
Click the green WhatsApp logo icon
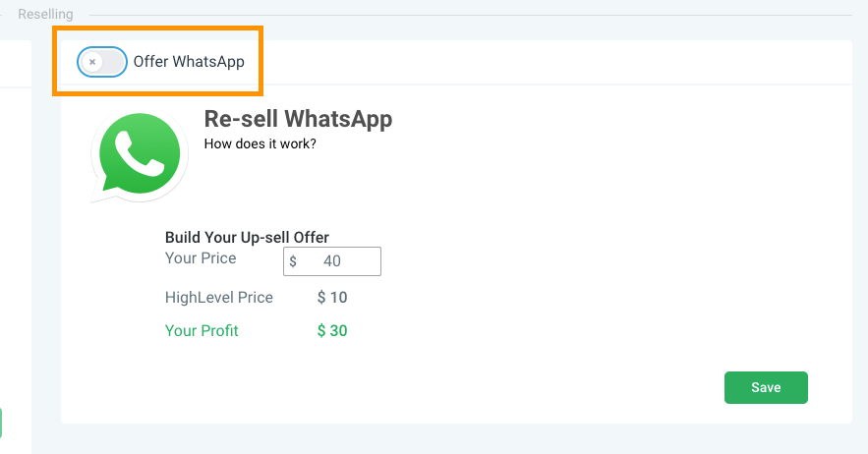coord(140,154)
